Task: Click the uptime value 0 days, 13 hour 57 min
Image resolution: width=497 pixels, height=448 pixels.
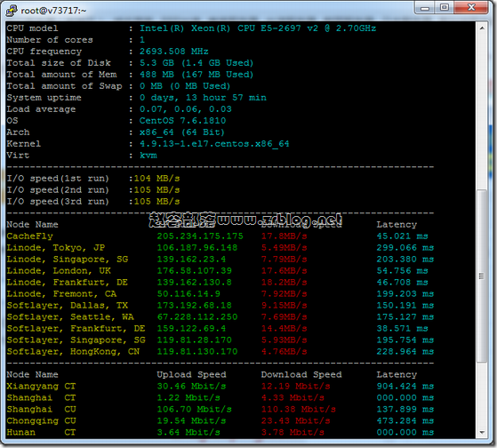Action: click(203, 98)
